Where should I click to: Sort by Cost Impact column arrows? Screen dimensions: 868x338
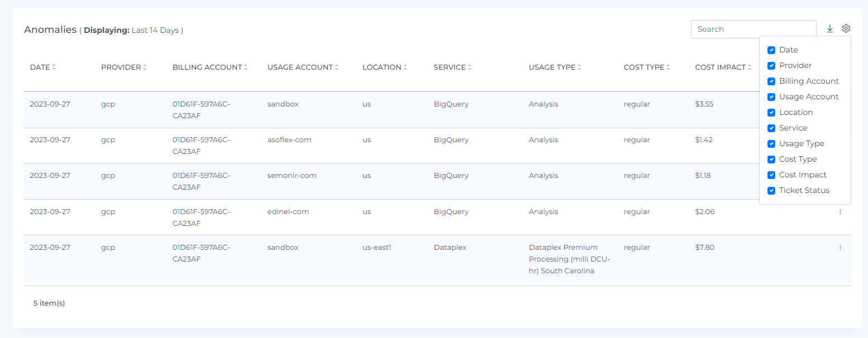[x=750, y=67]
